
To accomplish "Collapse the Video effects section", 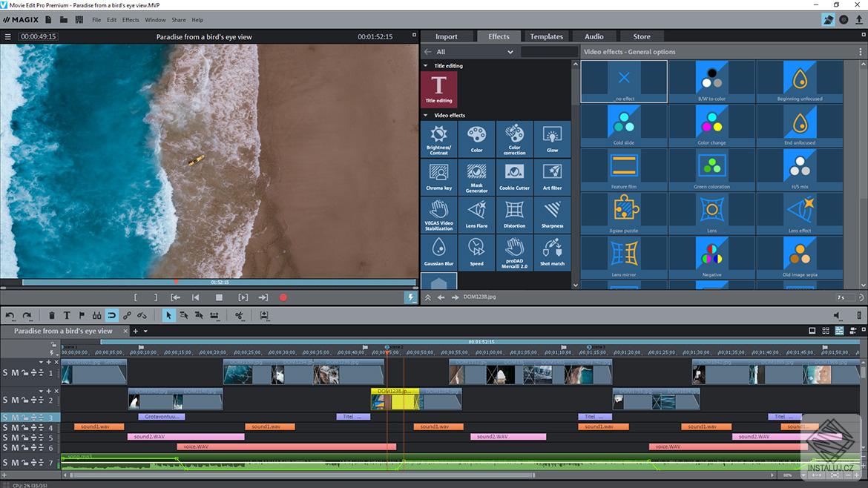I will (427, 115).
